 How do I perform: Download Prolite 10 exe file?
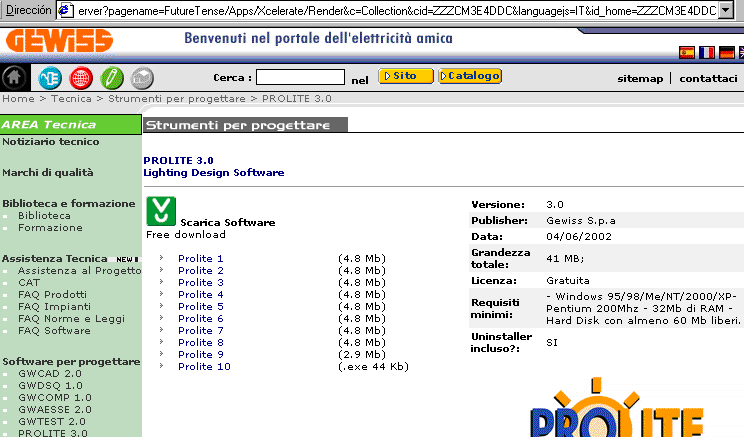[x=204, y=367]
